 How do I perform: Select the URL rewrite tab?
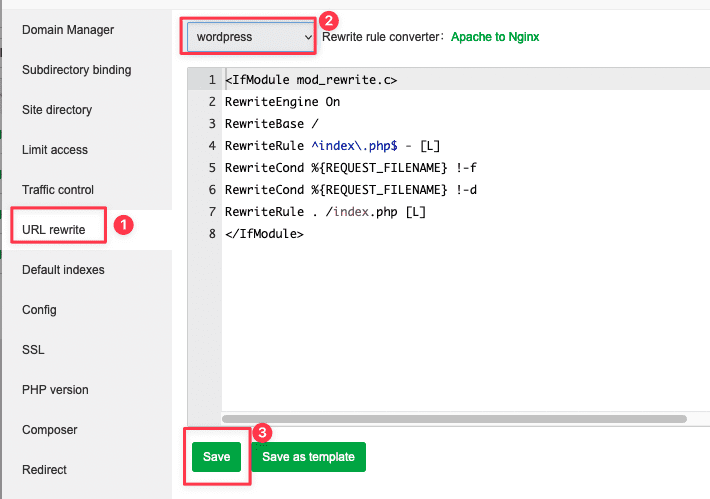(x=53, y=230)
